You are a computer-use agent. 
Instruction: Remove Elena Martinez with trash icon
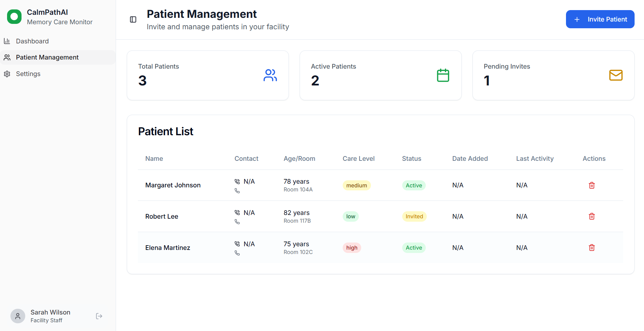[x=592, y=248]
